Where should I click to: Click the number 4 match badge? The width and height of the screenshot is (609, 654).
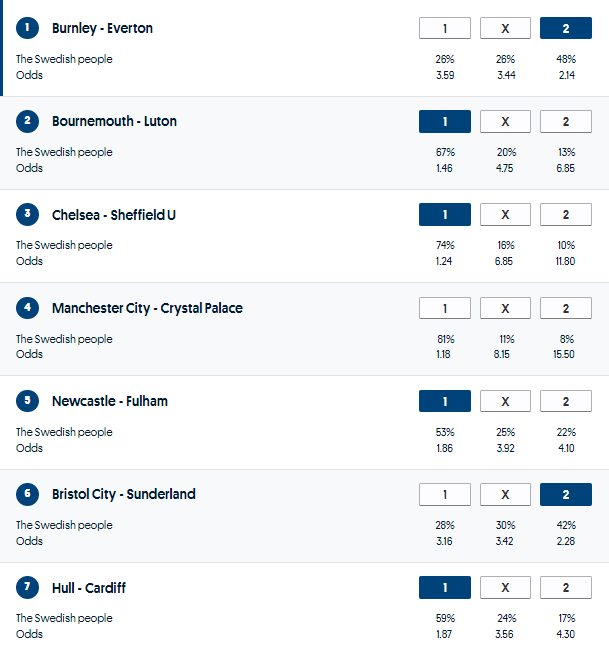[27, 308]
